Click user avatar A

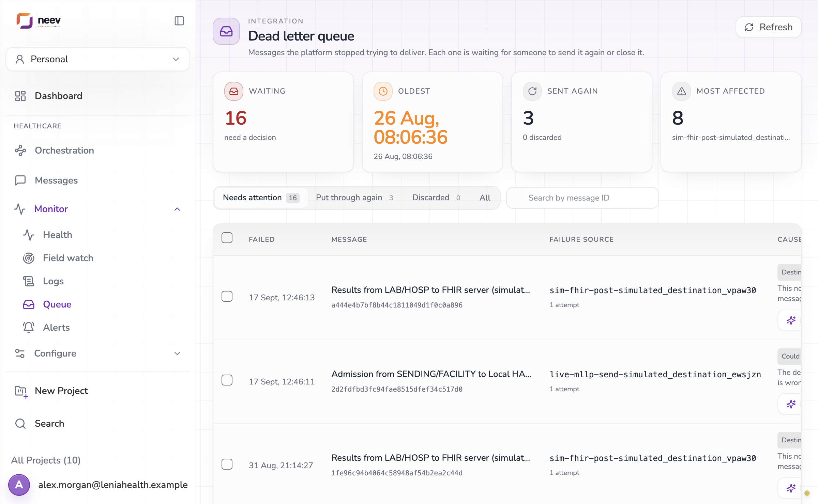click(19, 485)
